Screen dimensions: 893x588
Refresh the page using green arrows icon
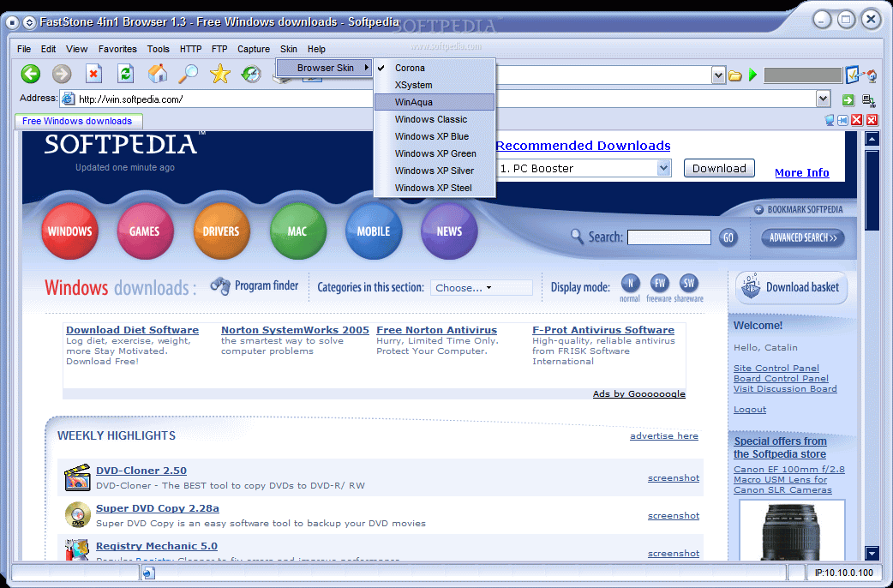[125, 74]
